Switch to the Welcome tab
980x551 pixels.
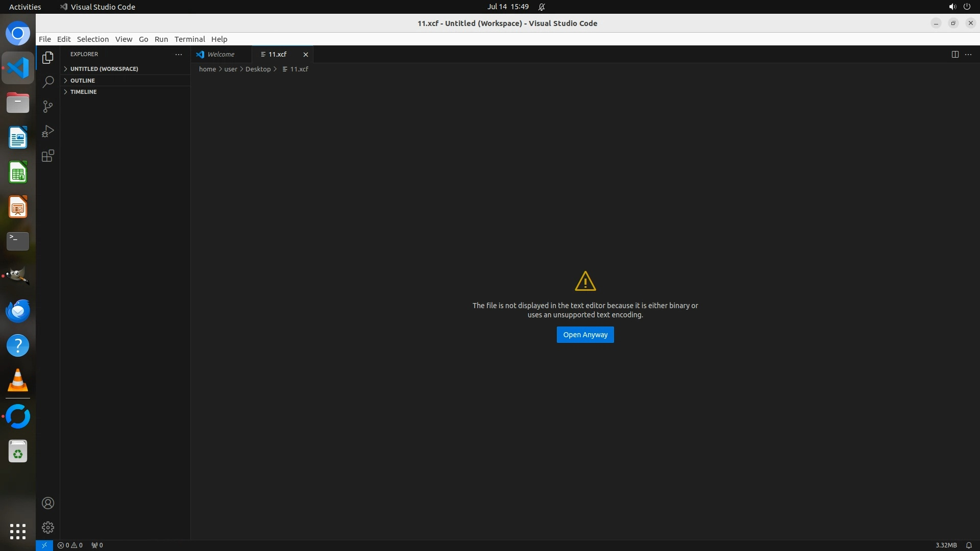coord(220,54)
